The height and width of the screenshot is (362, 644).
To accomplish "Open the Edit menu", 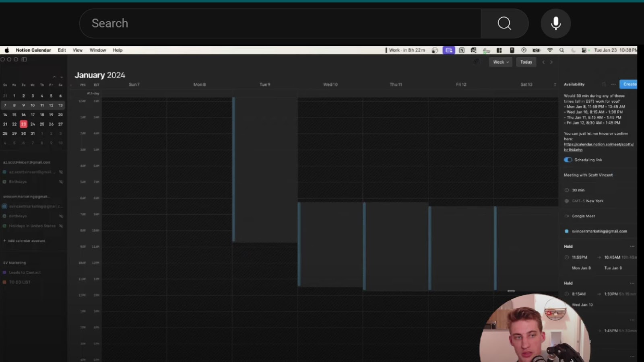I will click(x=62, y=50).
